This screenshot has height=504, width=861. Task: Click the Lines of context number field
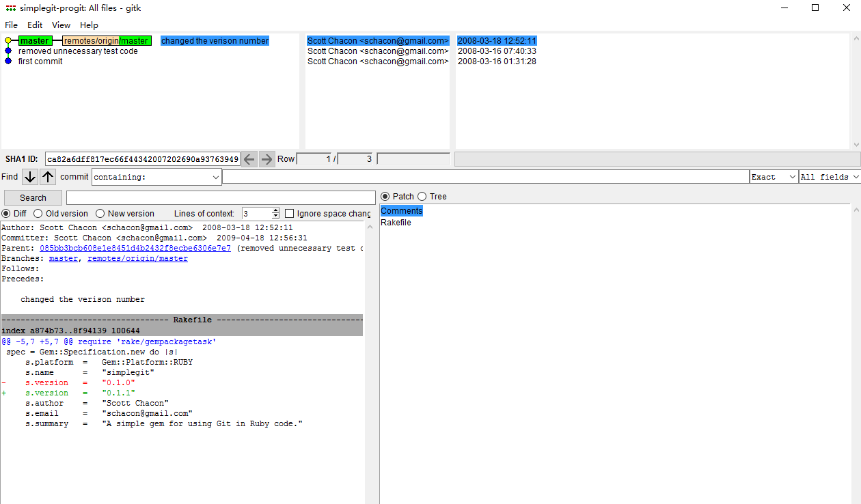coord(257,214)
